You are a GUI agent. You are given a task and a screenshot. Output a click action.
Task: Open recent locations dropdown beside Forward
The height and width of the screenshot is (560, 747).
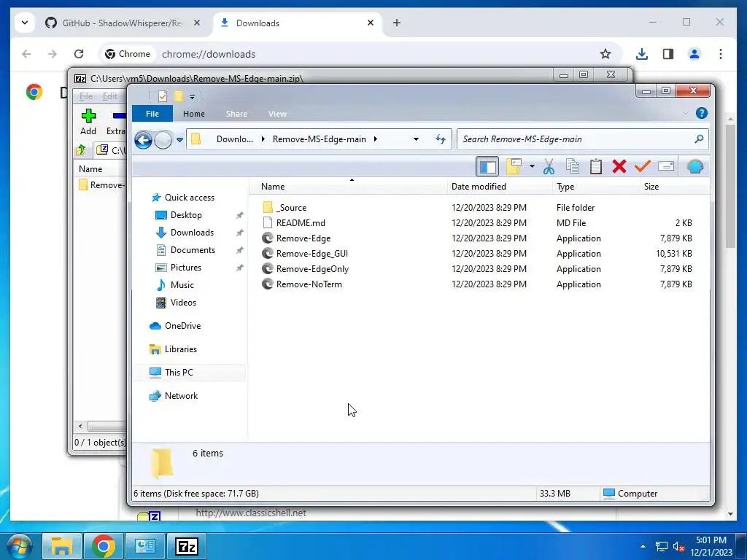179,139
